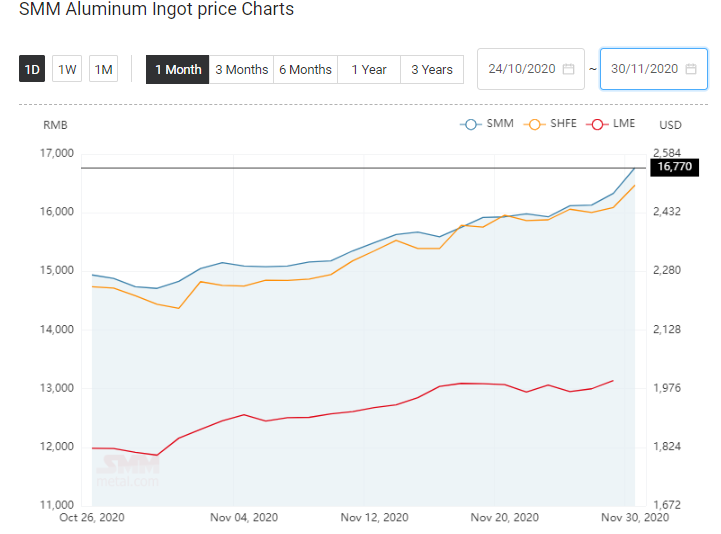Click the LME red line's last point
The width and height of the screenshot is (721, 534).
613,381
